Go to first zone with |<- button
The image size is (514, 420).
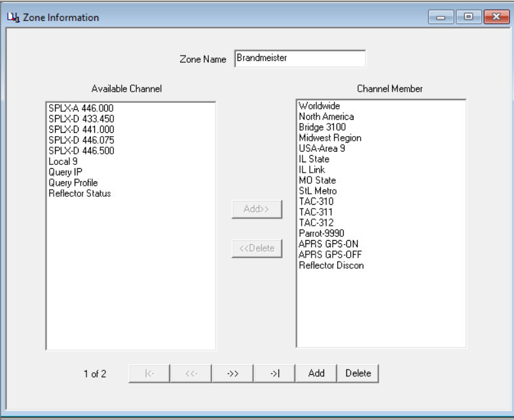(149, 374)
